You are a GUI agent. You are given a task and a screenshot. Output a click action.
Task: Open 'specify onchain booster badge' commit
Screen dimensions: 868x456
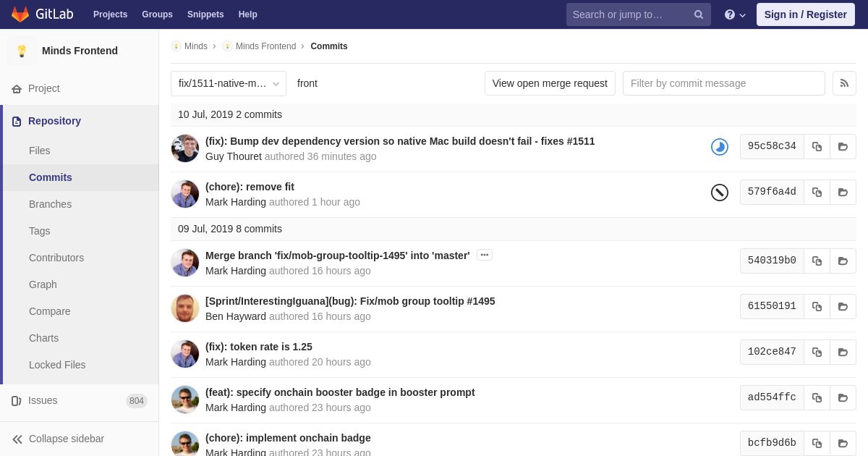coord(340,392)
